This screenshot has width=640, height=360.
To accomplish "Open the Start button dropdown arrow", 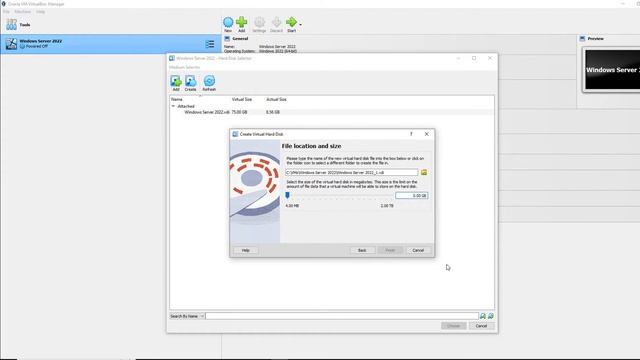I will (x=300, y=25).
